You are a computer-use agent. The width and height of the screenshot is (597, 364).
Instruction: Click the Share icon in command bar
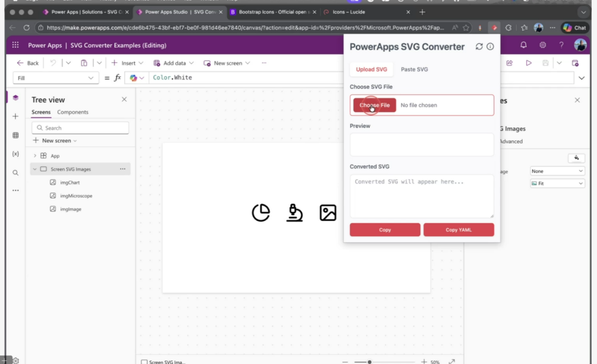point(510,63)
